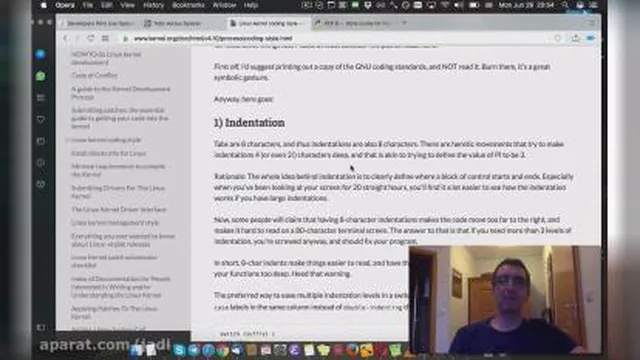Open The Linux Kernel Driver Interface link
Viewport: 640px width, 360px height.
119,209
